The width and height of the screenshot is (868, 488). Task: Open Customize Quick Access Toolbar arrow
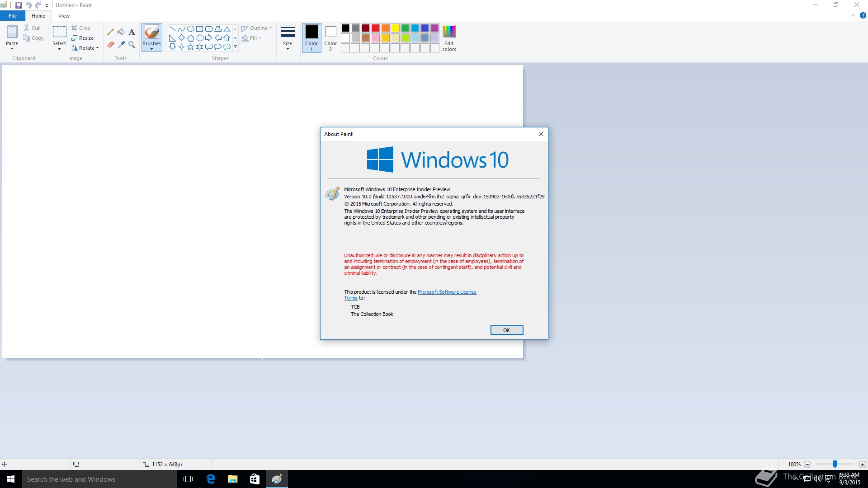[x=47, y=6]
